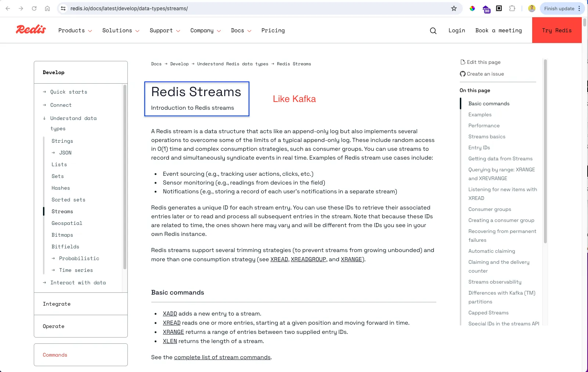This screenshot has width=588, height=372.
Task: Open the Commands section
Action: click(81, 355)
